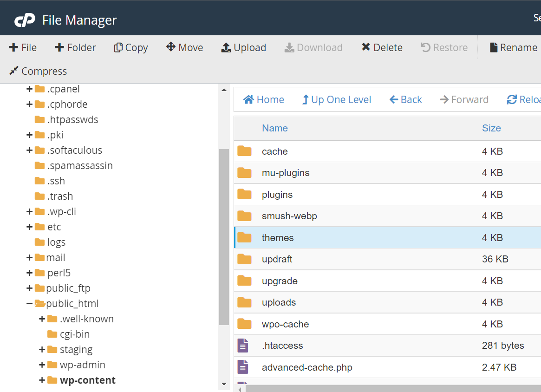The height and width of the screenshot is (392, 541).
Task: Open the uploads folder
Action: 279,302
